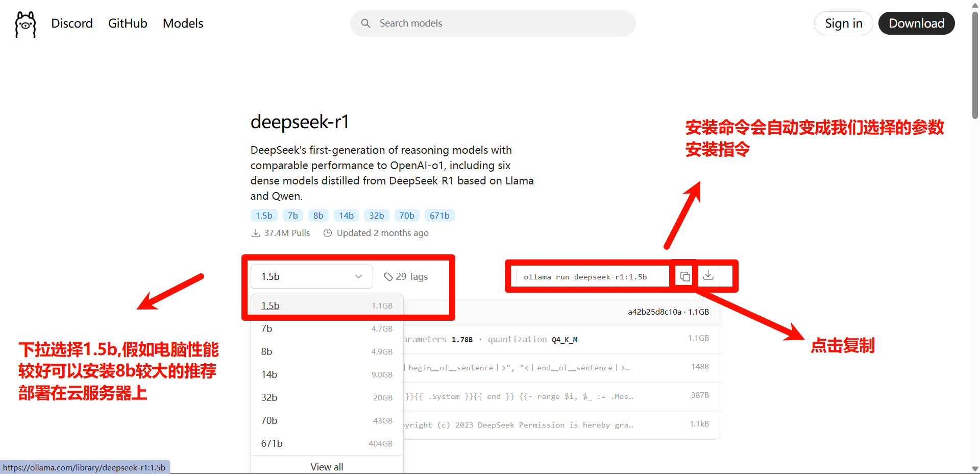Image resolution: width=980 pixels, height=474 pixels.
Task: Focus the Search models field
Action: [493, 23]
